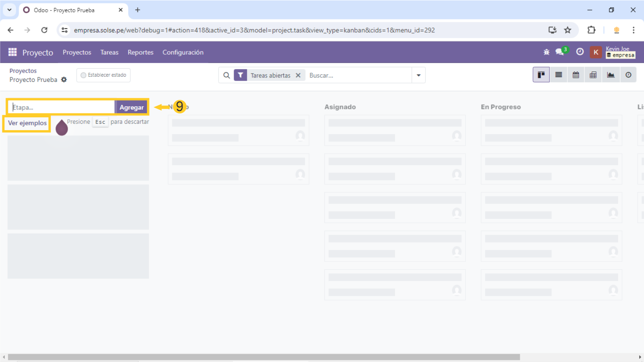
Task: Click the horizontal scrollbar at bottom
Action: 264,357
